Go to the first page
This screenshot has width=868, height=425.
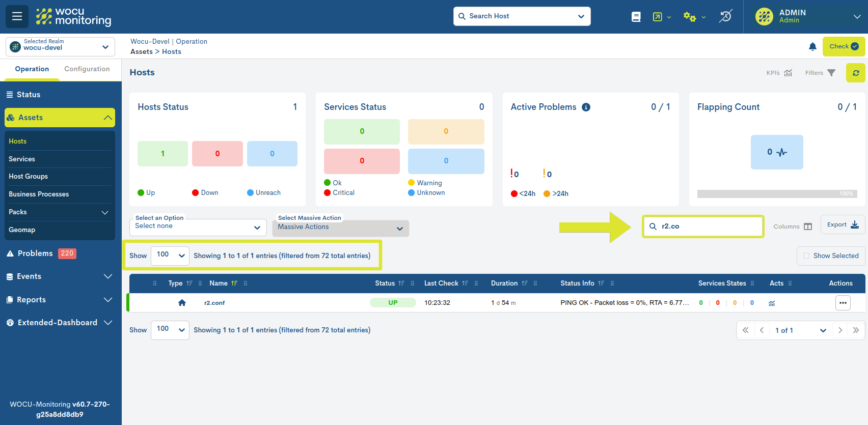click(x=745, y=330)
